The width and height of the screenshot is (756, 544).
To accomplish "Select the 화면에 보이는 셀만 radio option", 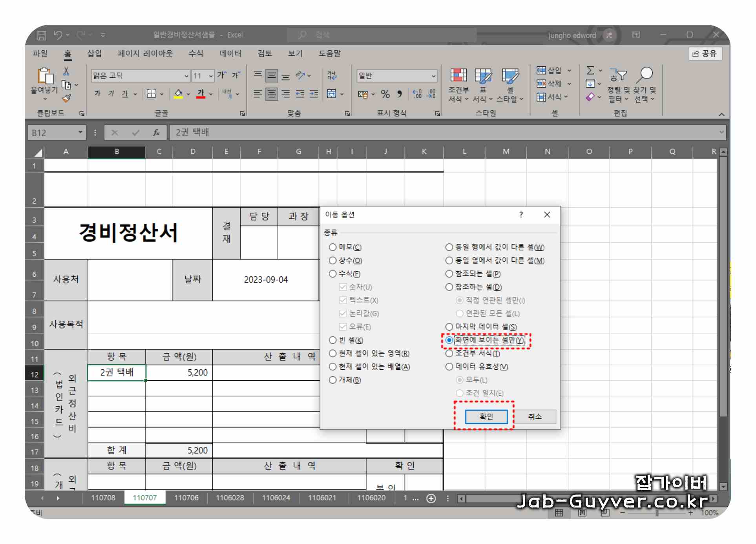I will click(449, 340).
